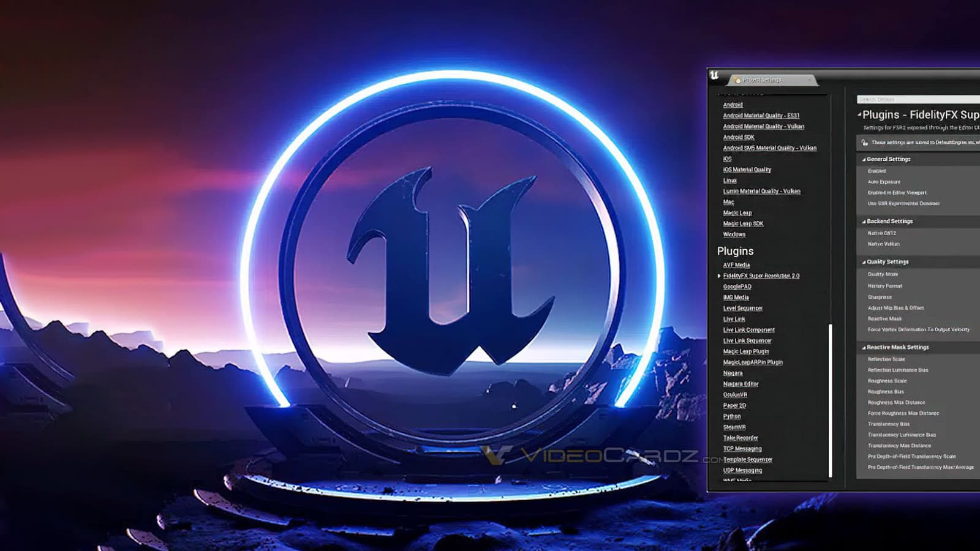980x551 pixels.
Task: Click the Sharpness setting row
Action: [918, 297]
